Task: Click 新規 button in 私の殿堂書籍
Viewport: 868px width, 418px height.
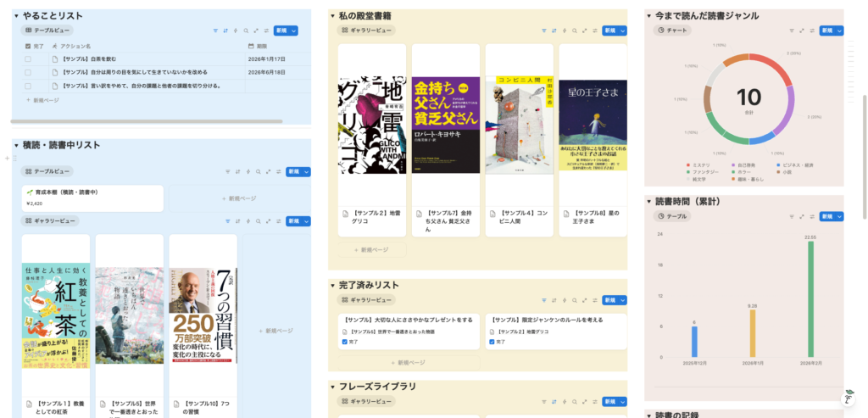Action: tap(609, 31)
